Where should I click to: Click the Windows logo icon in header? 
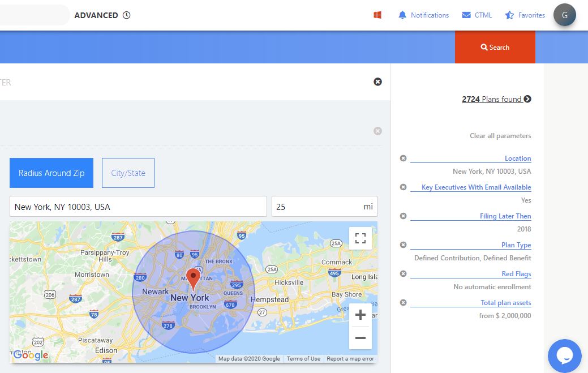point(377,15)
